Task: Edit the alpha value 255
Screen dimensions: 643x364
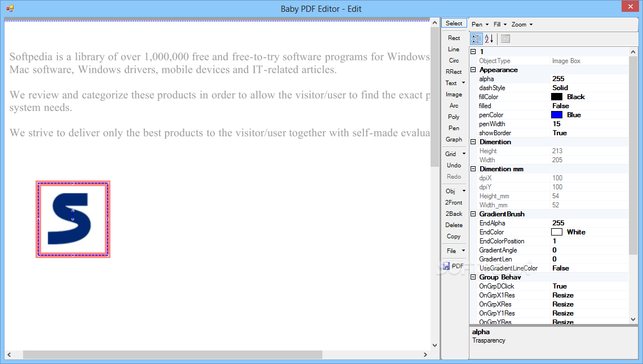Action: [558, 79]
